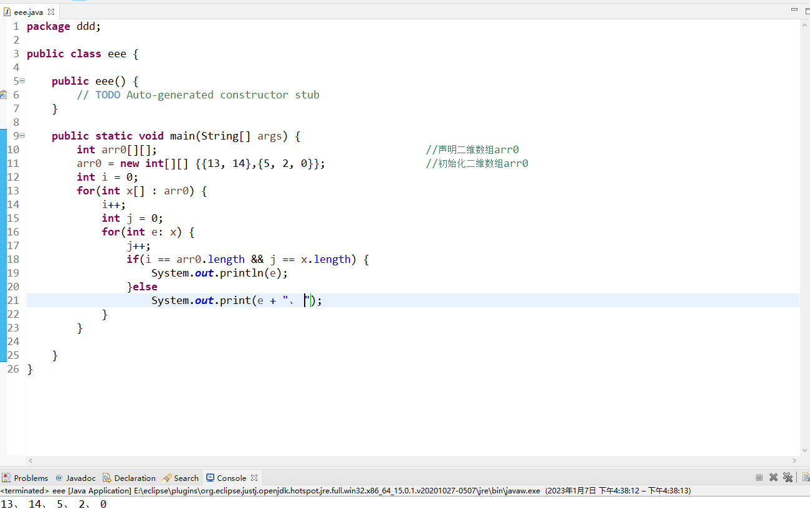Screen dimensions: 810x532
Task: Click the Console view monitor icon
Action: 210,477
